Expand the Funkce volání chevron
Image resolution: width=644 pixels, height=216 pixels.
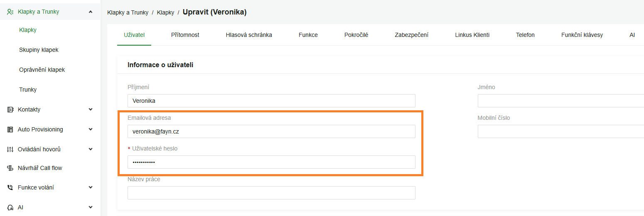(91, 187)
